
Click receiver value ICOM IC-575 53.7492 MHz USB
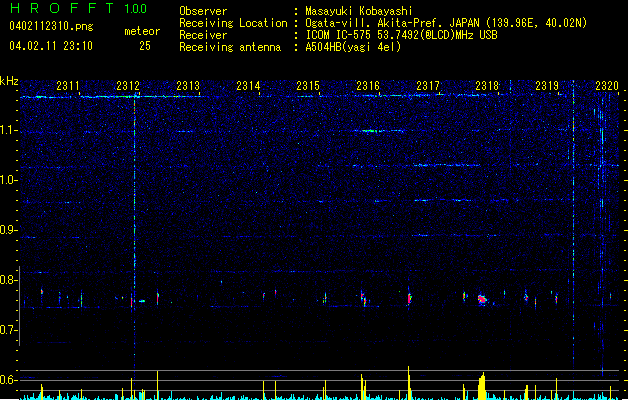click(x=401, y=35)
